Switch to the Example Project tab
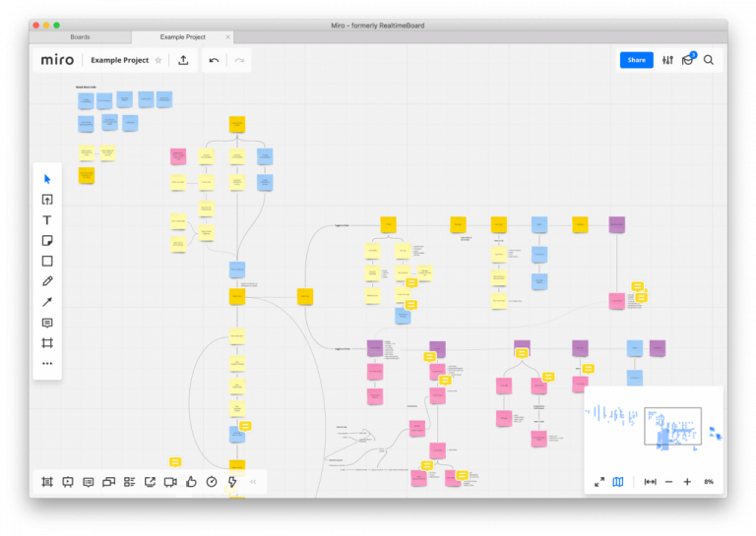Viewport: 756px width, 536px height. (181, 37)
